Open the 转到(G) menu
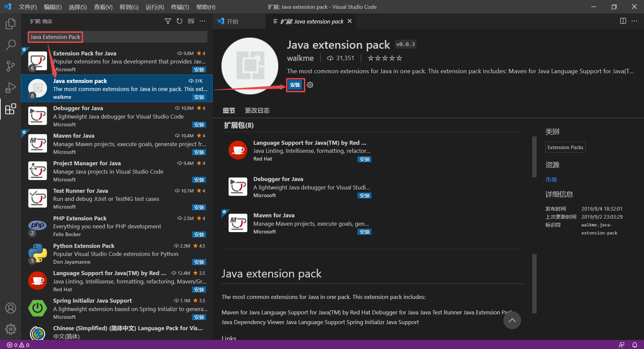Screen dimensions: 644x349 (x=129, y=7)
